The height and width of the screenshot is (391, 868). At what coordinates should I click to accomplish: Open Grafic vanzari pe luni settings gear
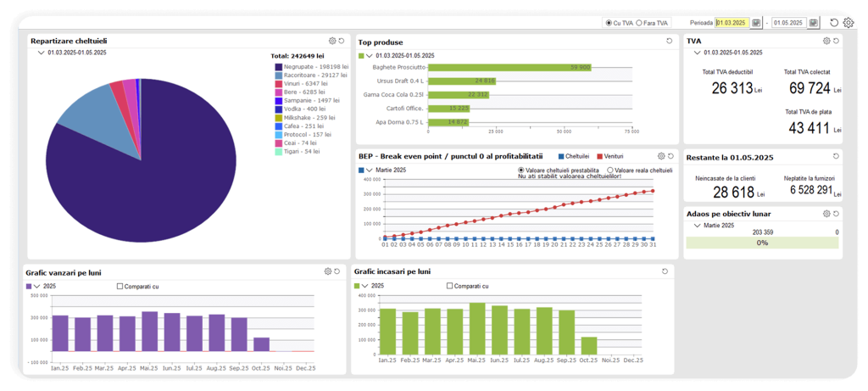[x=328, y=271]
